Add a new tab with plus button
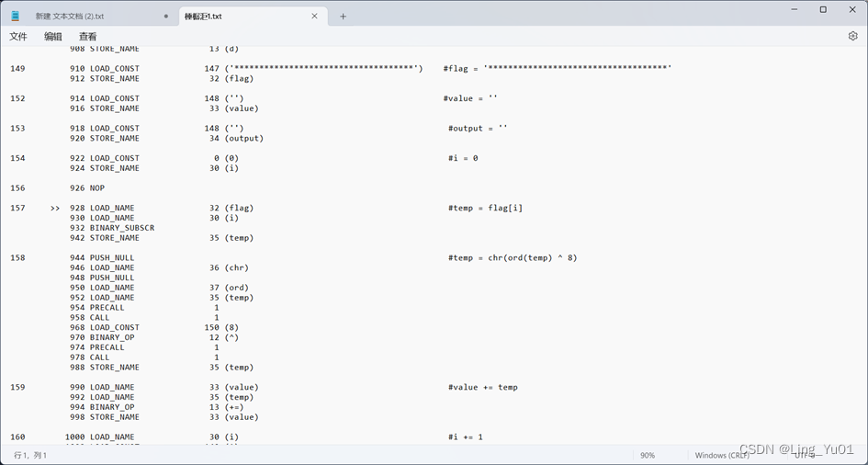 tap(343, 17)
